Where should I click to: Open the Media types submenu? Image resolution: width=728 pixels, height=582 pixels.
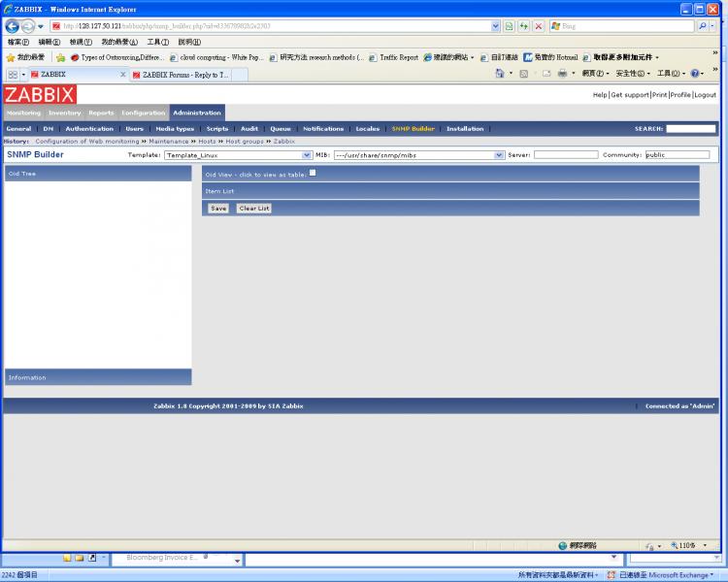click(x=175, y=129)
